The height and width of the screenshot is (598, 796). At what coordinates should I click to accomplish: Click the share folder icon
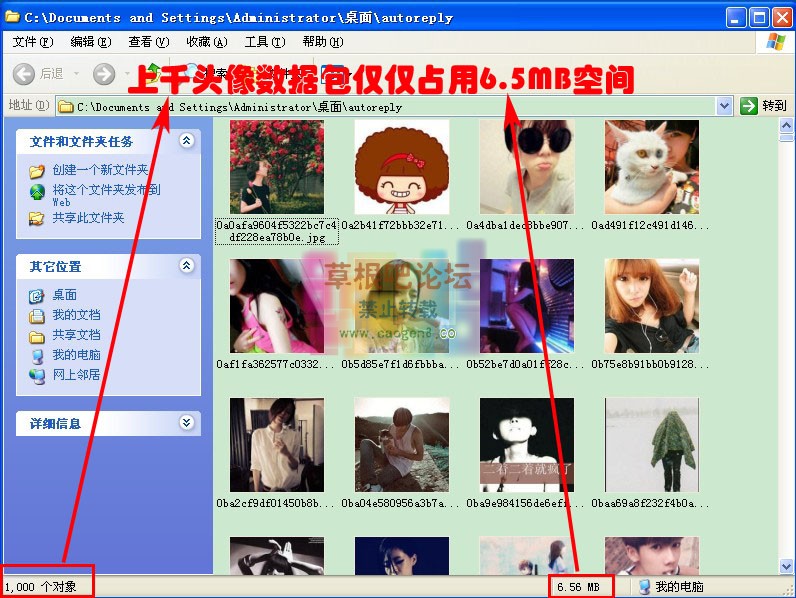pyautogui.click(x=37, y=218)
